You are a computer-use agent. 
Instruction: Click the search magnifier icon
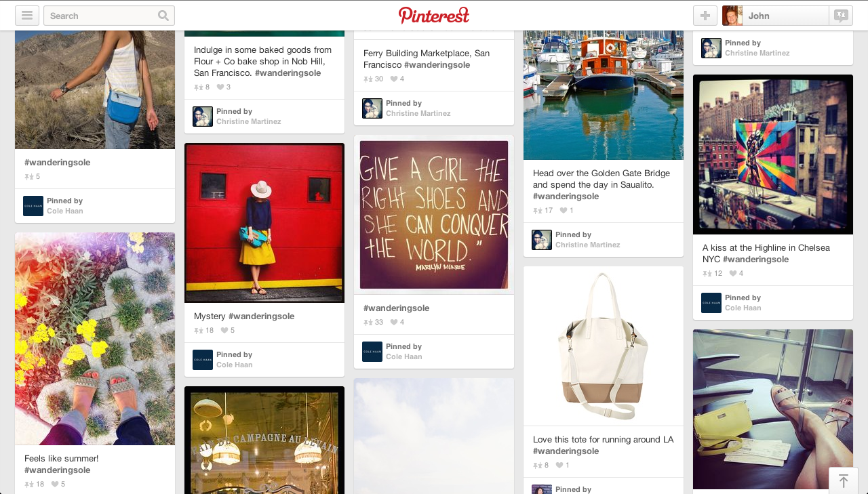pos(163,16)
